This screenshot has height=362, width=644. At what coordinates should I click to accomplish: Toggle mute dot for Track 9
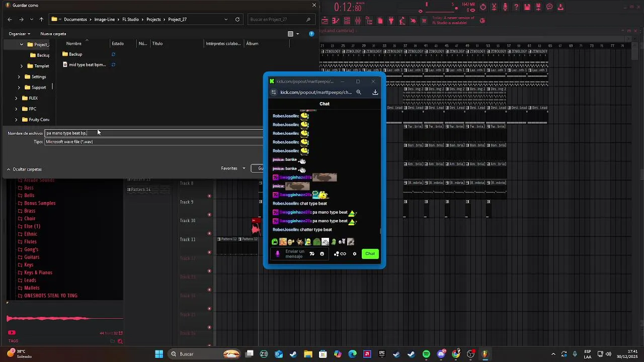click(209, 215)
